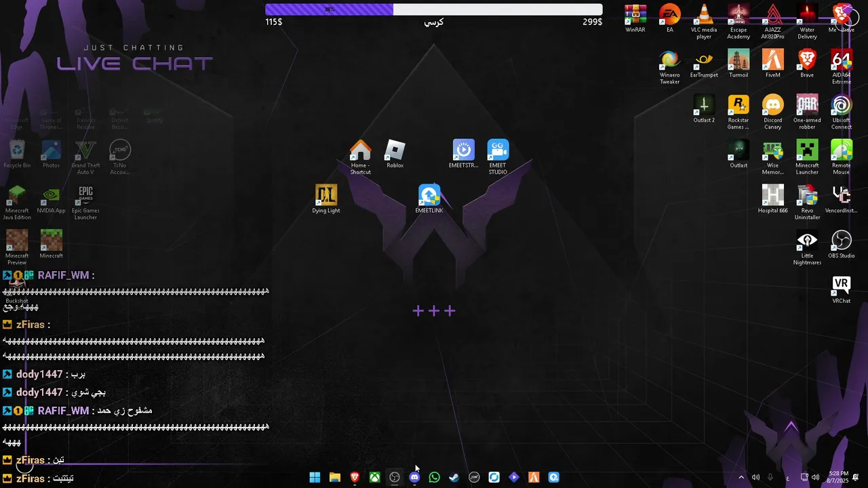
Task: Launch OBS Studio from desktop
Action: [841, 245]
